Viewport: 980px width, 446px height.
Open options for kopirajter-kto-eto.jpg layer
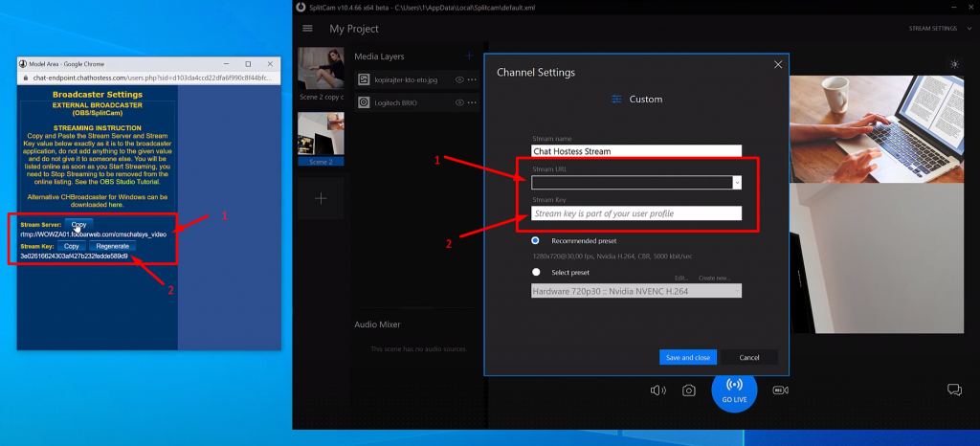(x=472, y=79)
